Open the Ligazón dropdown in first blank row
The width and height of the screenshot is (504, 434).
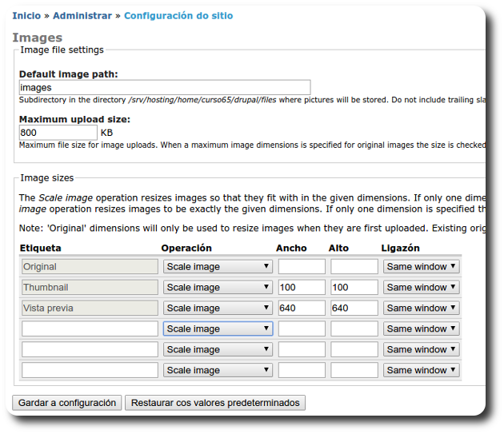coord(421,328)
